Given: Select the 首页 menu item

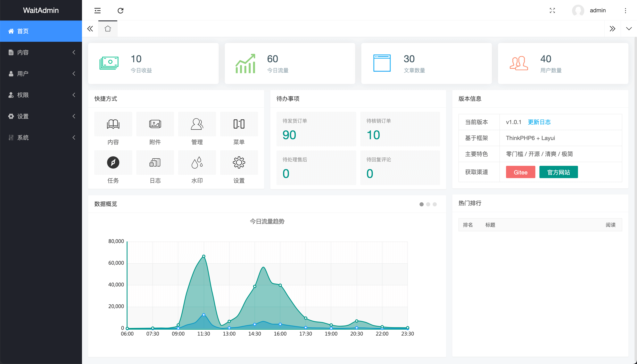Looking at the screenshot, I should click(x=41, y=31).
